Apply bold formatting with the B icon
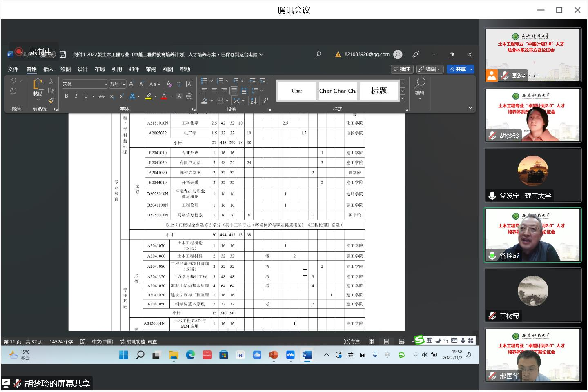The width and height of the screenshot is (588, 392). (66, 96)
